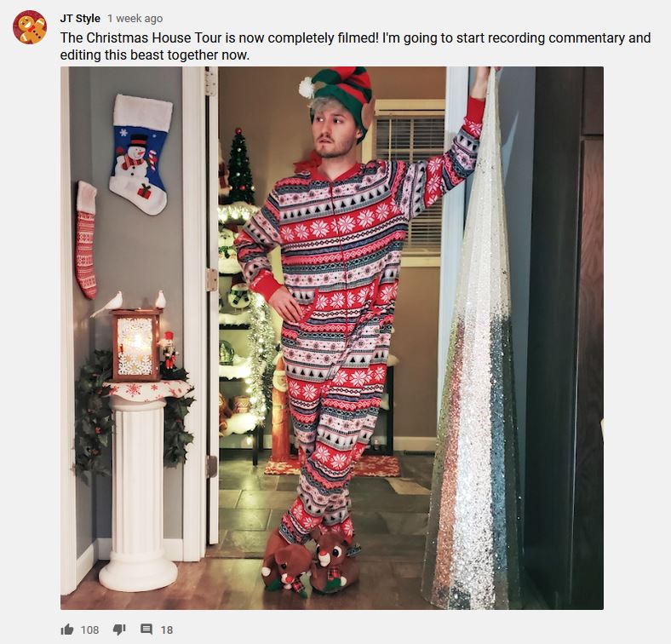
Task: Click the nutcracker figurine beside the lantern
Action: pyautogui.click(x=169, y=350)
